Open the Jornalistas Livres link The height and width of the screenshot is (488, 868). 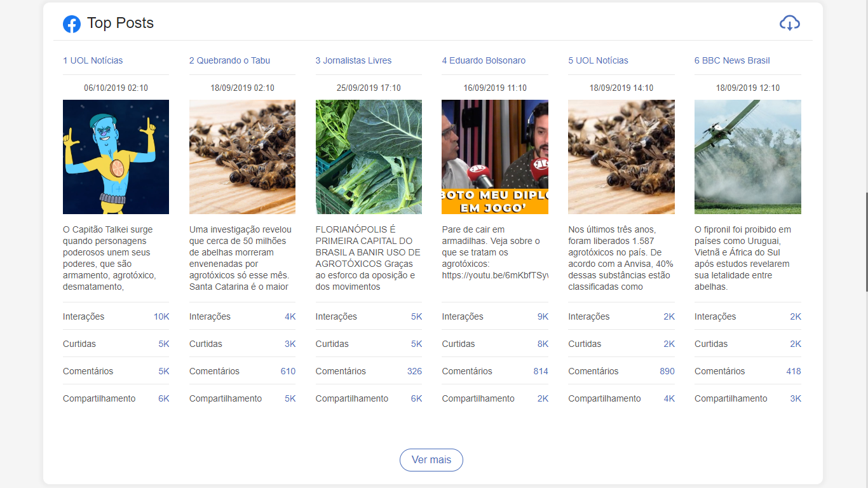click(x=353, y=60)
